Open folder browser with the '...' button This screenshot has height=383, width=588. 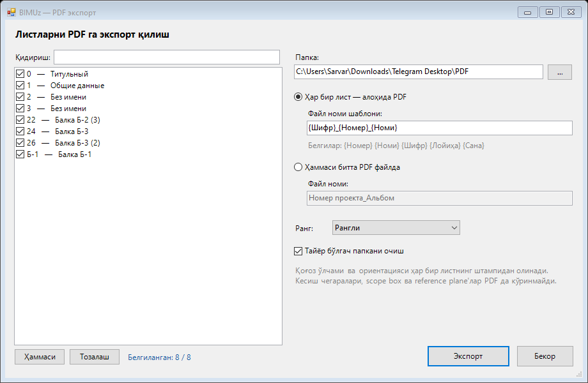coord(560,72)
